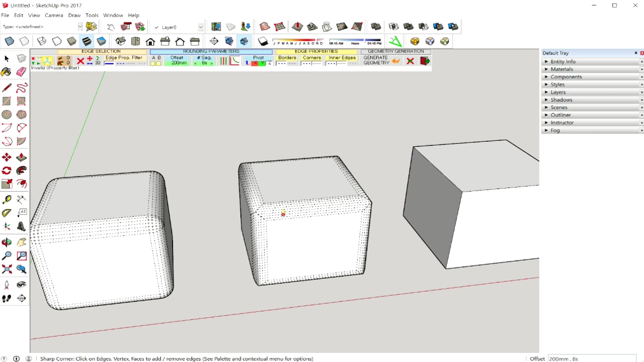Toggle Y pivot axis in Pivot group
The image size is (644, 362).
(262, 63)
